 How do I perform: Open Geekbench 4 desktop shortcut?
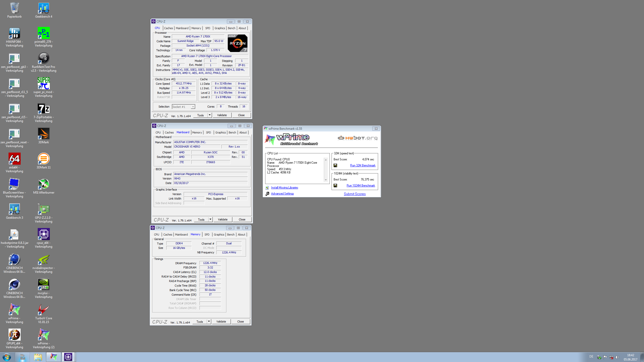point(44,10)
